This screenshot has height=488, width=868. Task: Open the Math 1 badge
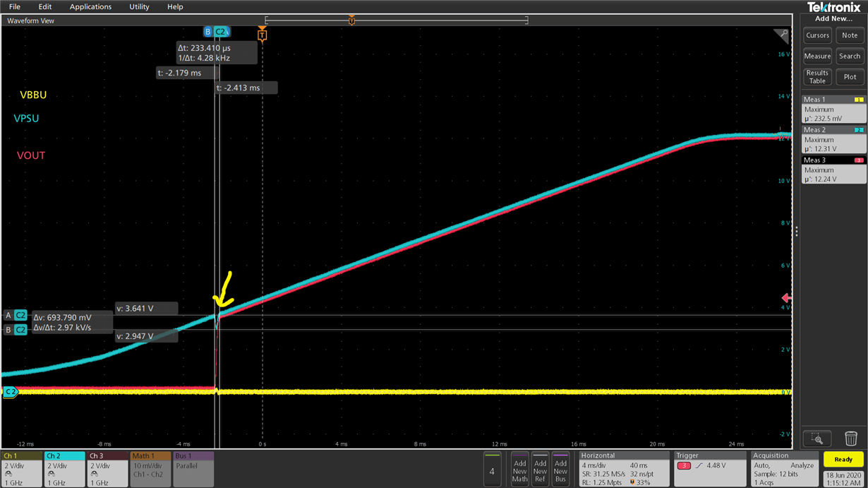(150, 470)
